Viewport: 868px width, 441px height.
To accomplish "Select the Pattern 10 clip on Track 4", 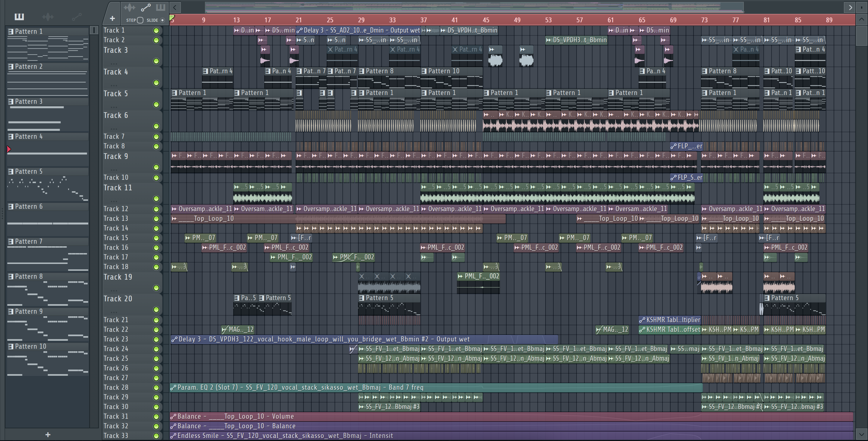I will [x=451, y=78].
